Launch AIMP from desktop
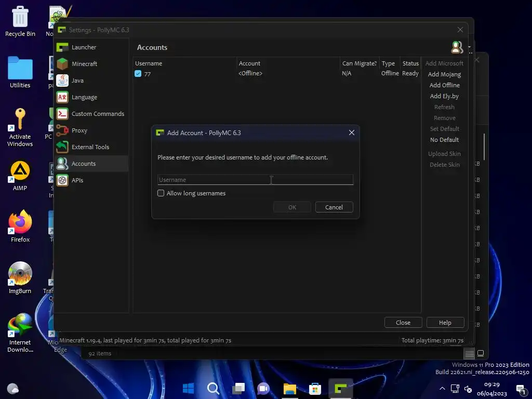This screenshot has width=532, height=399. point(20,176)
